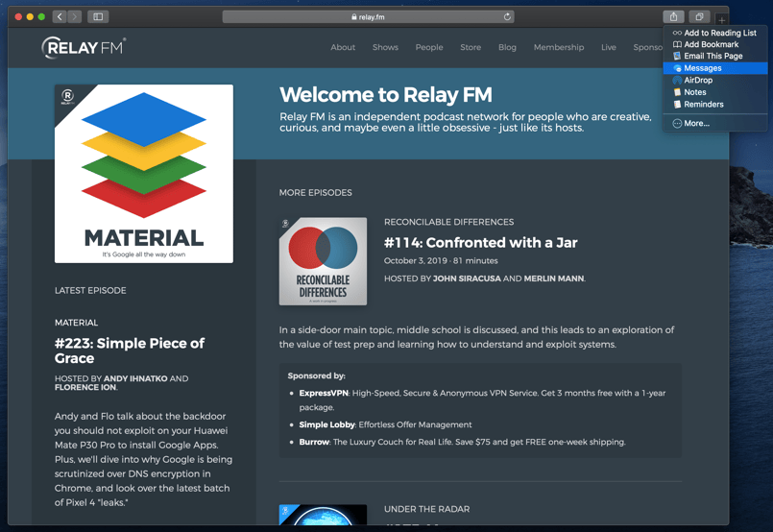
Task: Click the 'Sponsored by:' label
Action: 317,375
